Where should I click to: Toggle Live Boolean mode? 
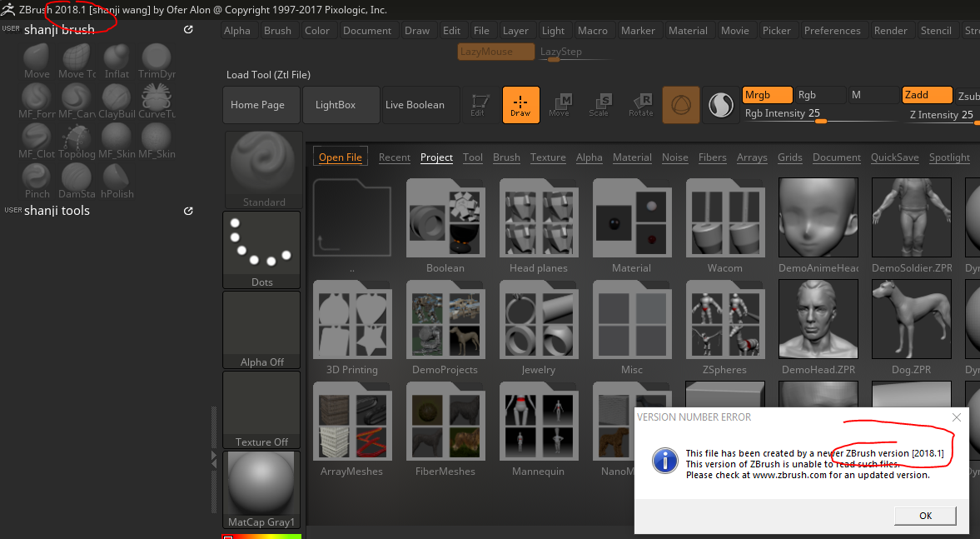pos(421,105)
